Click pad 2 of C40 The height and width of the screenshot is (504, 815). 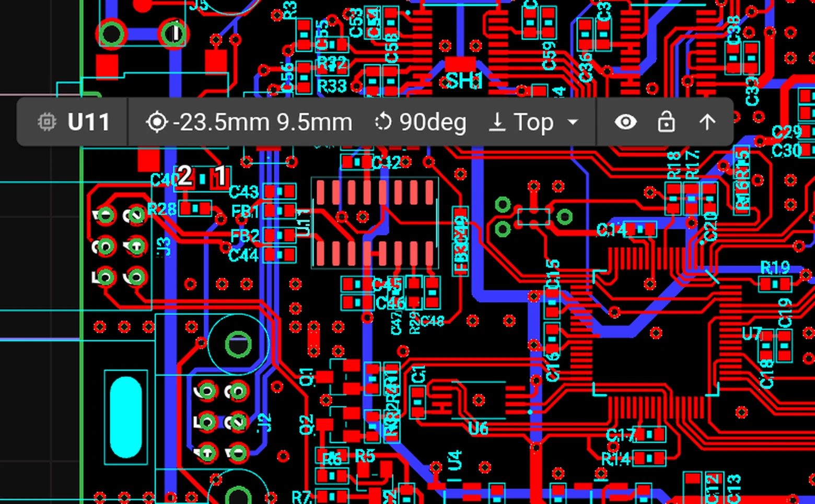186,179
